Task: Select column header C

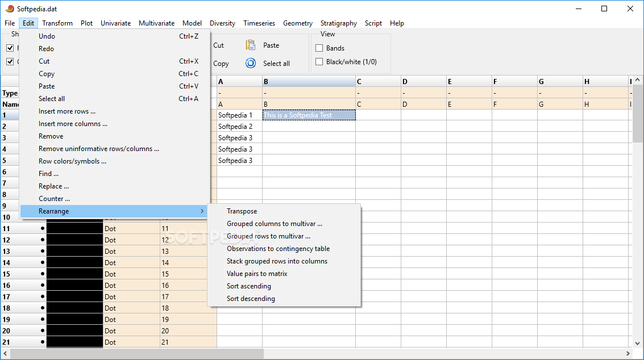Action: tap(378, 81)
